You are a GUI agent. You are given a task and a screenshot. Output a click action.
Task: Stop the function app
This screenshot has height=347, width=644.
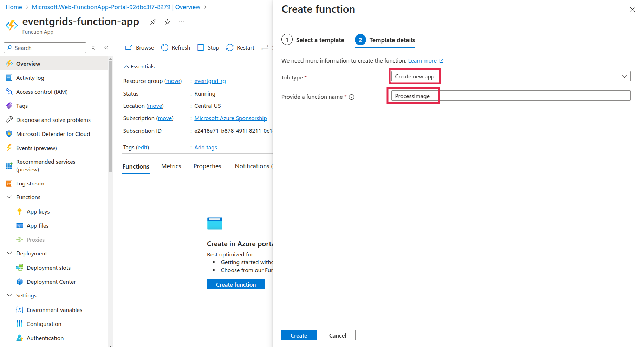[208, 47]
